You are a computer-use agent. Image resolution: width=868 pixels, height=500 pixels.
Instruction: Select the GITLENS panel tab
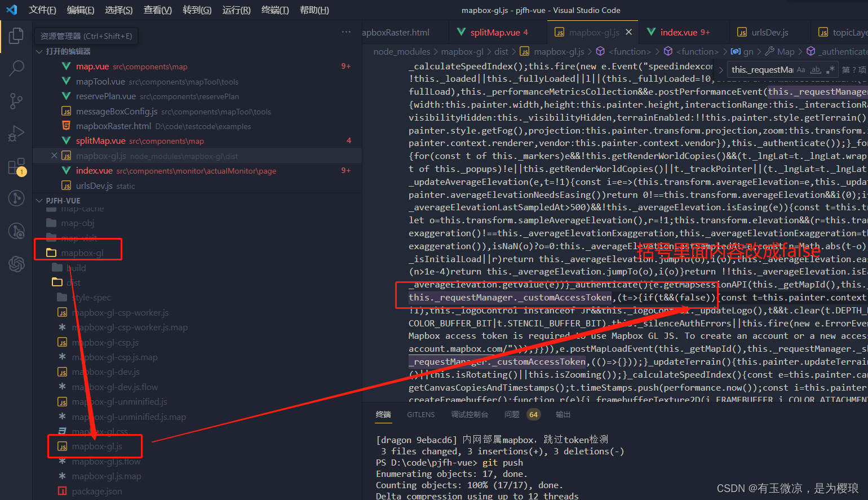421,414
